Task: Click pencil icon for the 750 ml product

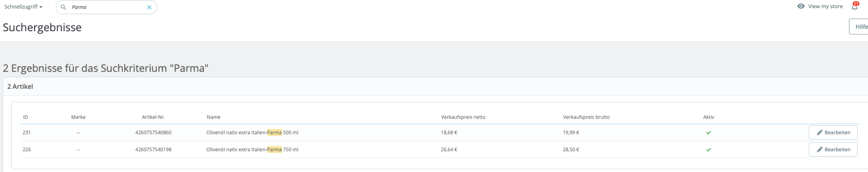Action: point(819,149)
